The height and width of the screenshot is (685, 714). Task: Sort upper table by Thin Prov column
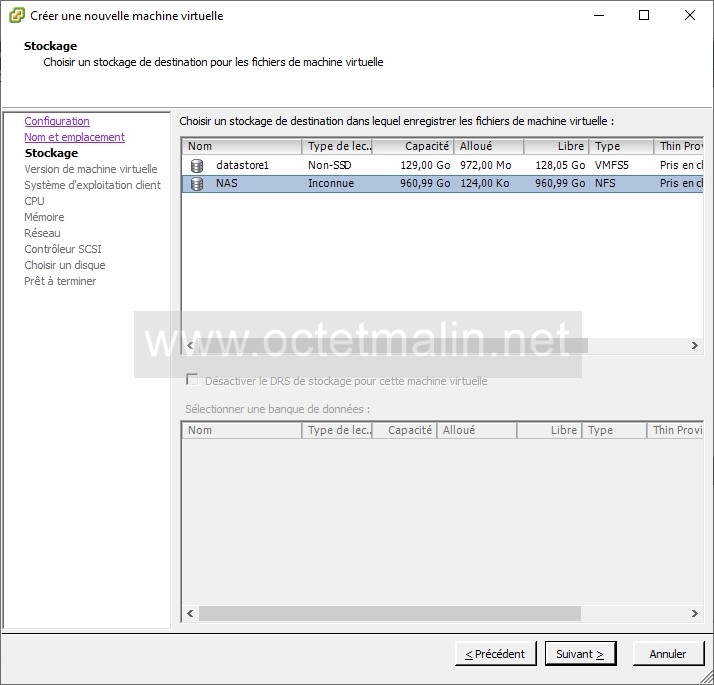click(679, 146)
